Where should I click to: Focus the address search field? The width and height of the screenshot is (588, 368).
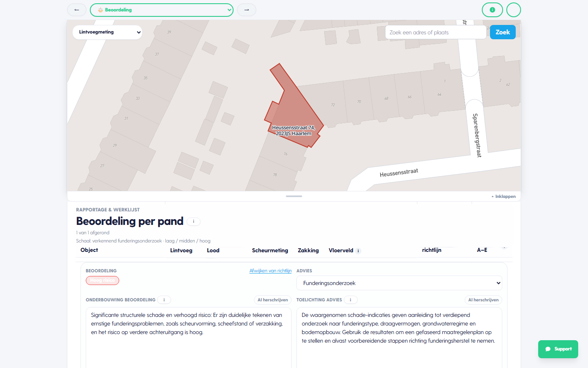pos(436,32)
